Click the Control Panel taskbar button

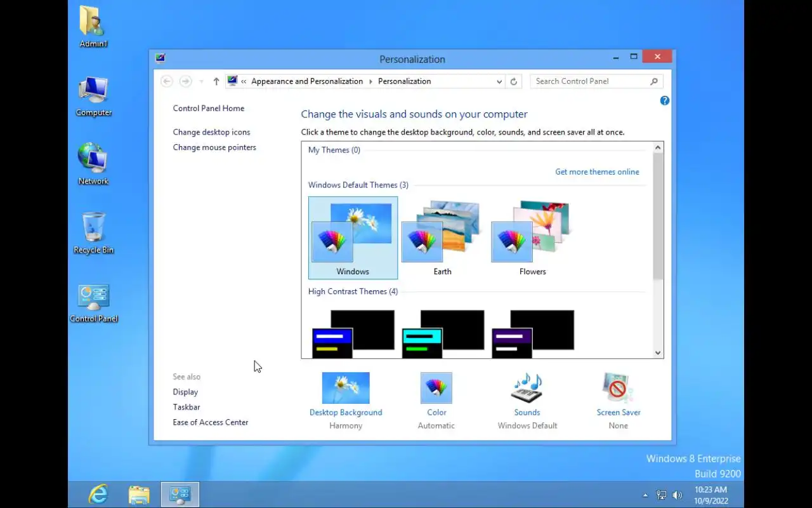tap(180, 495)
